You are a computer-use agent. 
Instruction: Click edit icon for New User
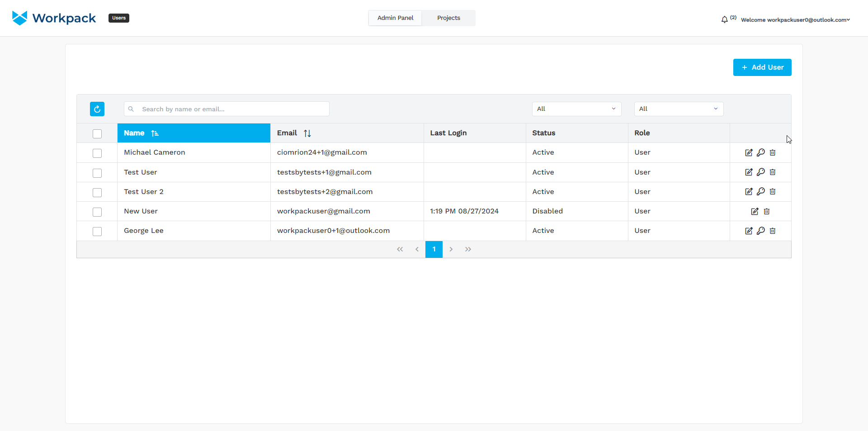755,211
